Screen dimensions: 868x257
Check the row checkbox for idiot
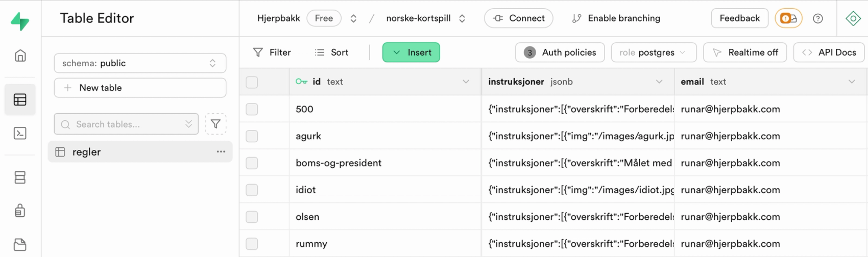(x=252, y=190)
